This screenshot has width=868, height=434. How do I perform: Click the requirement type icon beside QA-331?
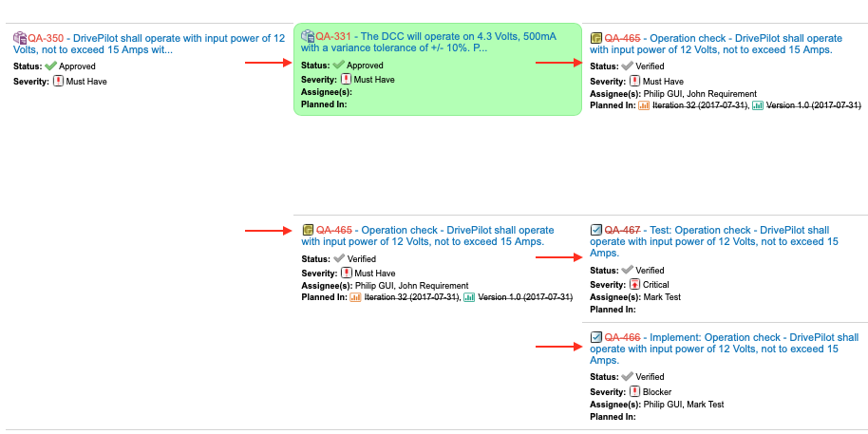tap(308, 36)
